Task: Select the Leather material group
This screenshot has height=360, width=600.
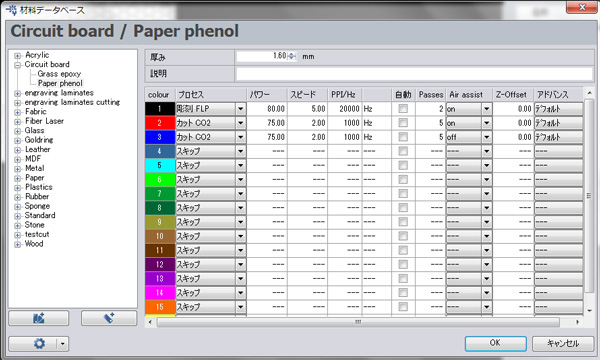Action: coord(38,149)
